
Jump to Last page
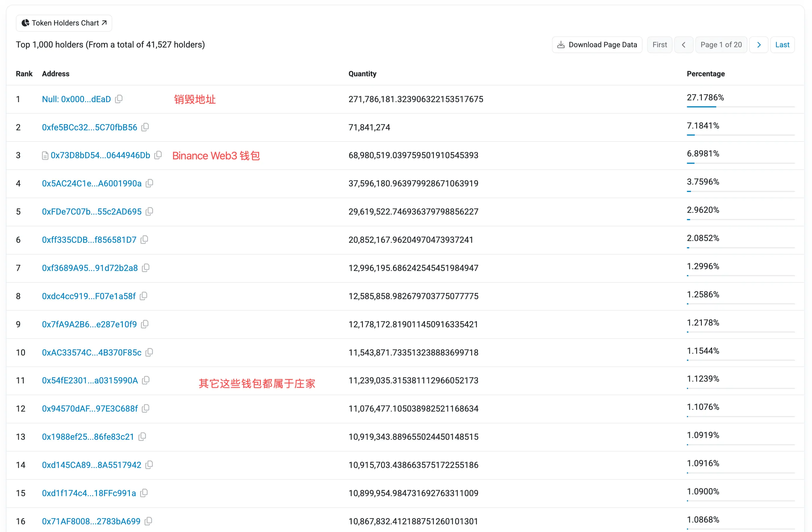(782, 45)
